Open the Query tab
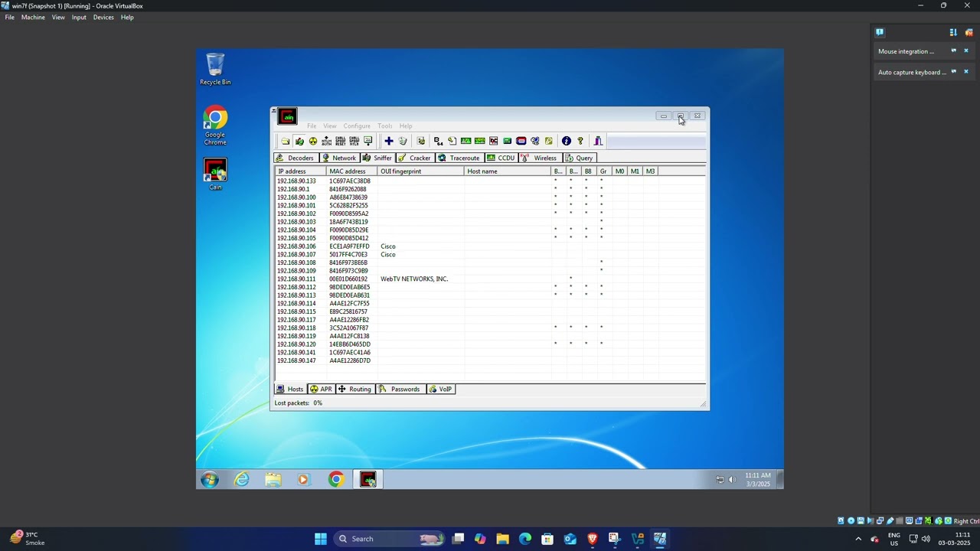 [x=579, y=158]
